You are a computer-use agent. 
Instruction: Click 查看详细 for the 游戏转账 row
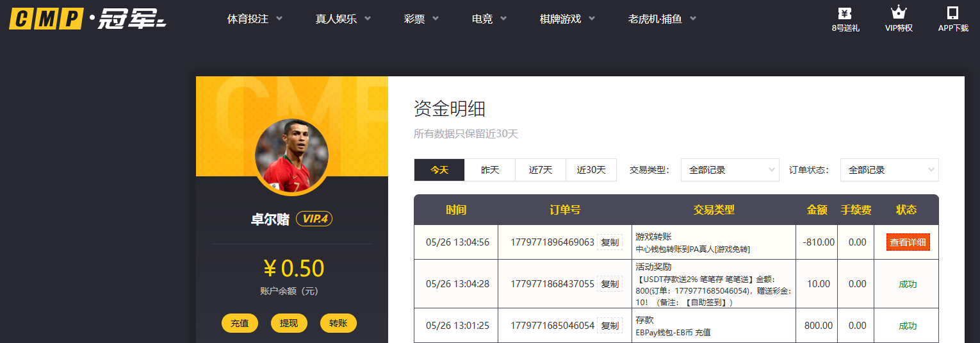[x=908, y=242]
